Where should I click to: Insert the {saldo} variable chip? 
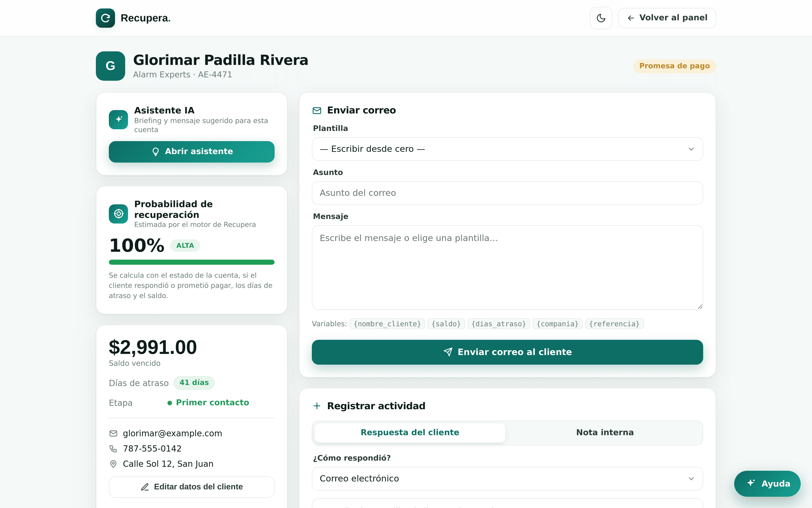click(446, 324)
